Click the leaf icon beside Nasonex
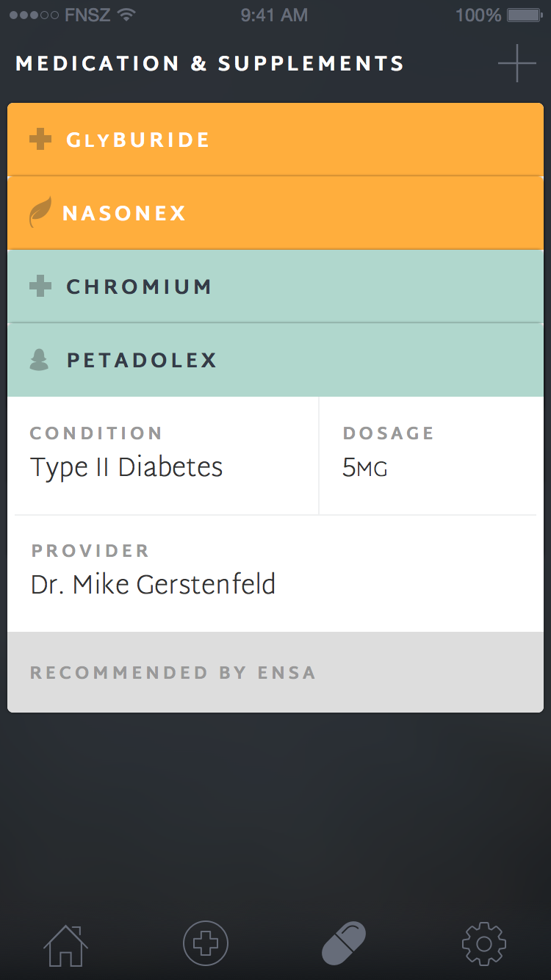551x980 pixels. coord(40,213)
